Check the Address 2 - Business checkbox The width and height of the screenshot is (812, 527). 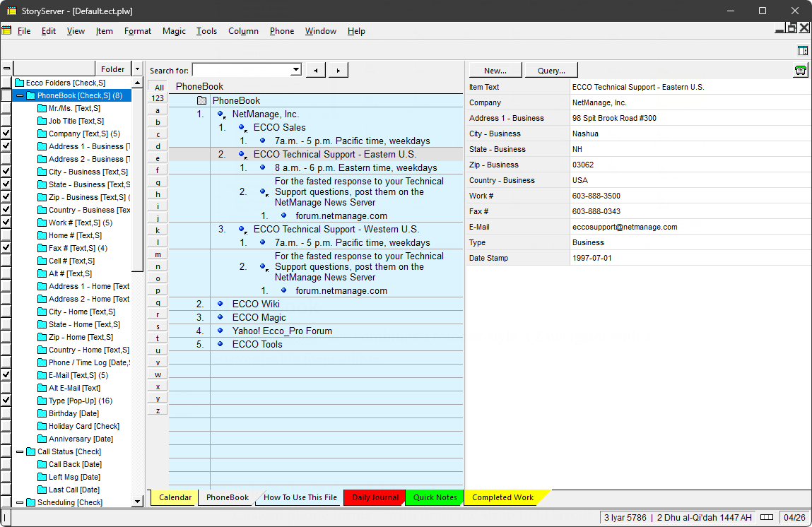[6, 159]
